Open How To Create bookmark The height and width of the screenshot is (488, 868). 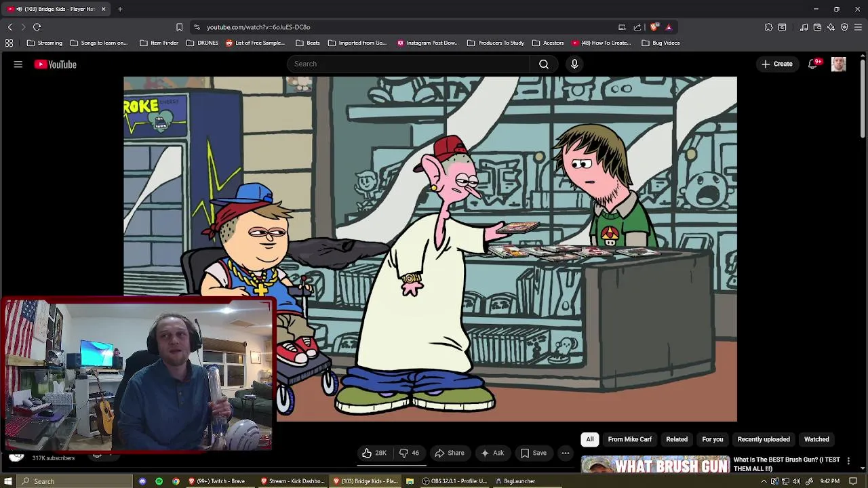coord(601,43)
